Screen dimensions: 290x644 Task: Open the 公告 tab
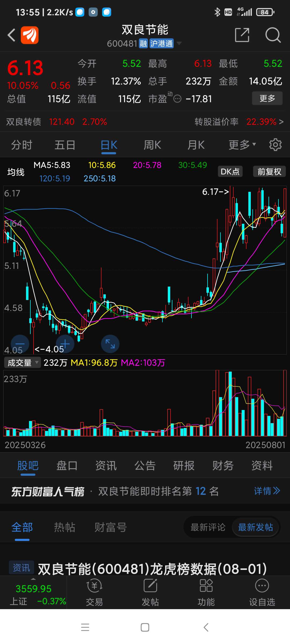click(x=145, y=466)
